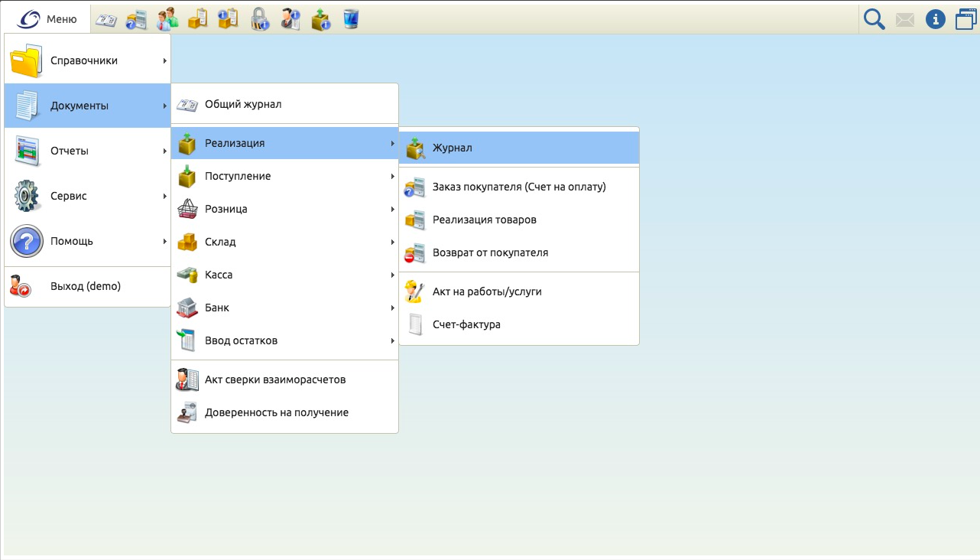Click the box with clipboard icon with info badge

[229, 19]
